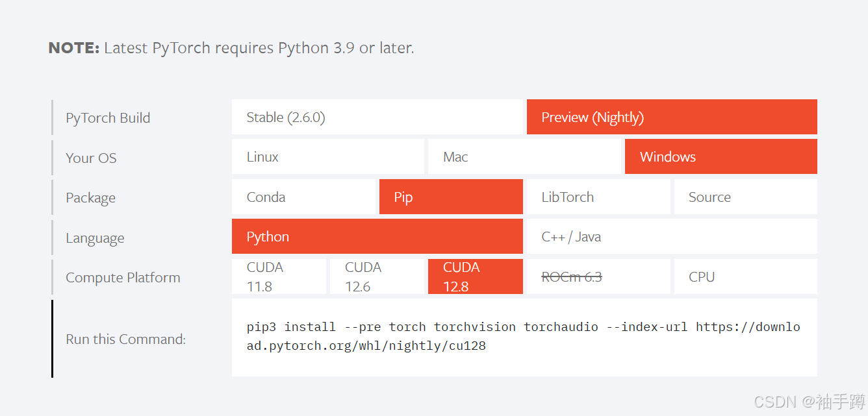Select the Windows OS option

pos(721,157)
